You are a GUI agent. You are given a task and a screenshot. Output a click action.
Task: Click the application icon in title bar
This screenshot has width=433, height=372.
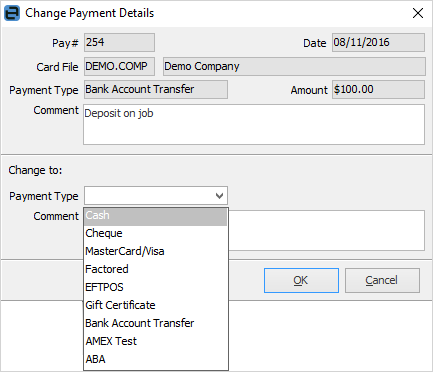[x=12, y=13]
